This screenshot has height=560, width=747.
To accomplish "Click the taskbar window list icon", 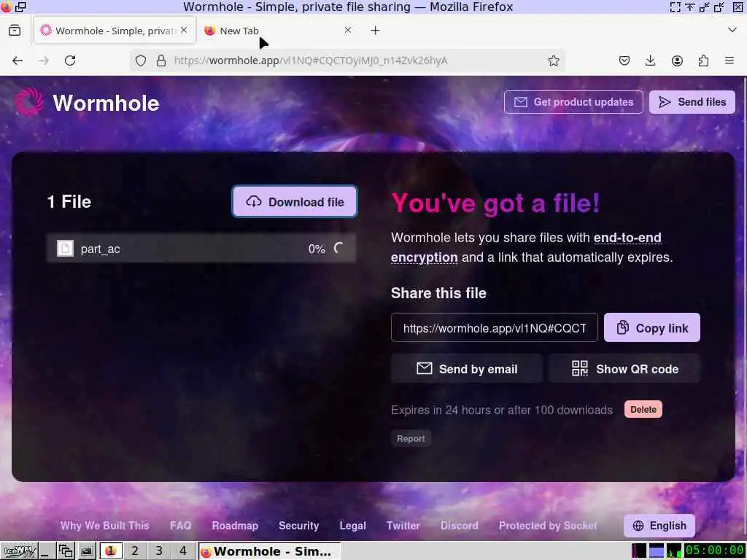I will coord(65,551).
